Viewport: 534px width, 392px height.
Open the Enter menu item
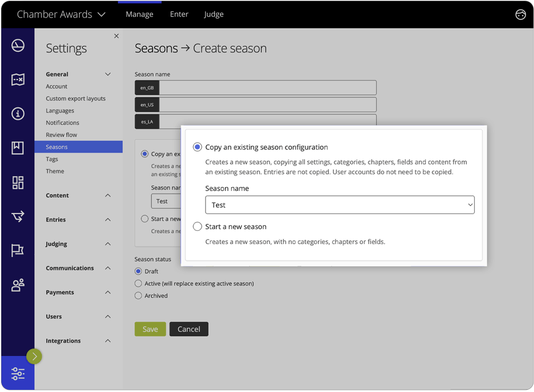coord(179,14)
